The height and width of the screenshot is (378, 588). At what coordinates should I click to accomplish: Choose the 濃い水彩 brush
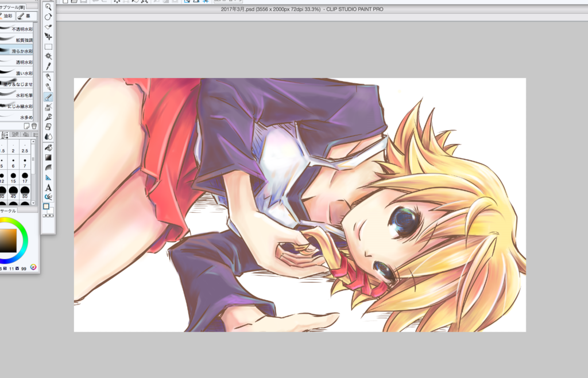pyautogui.click(x=17, y=73)
